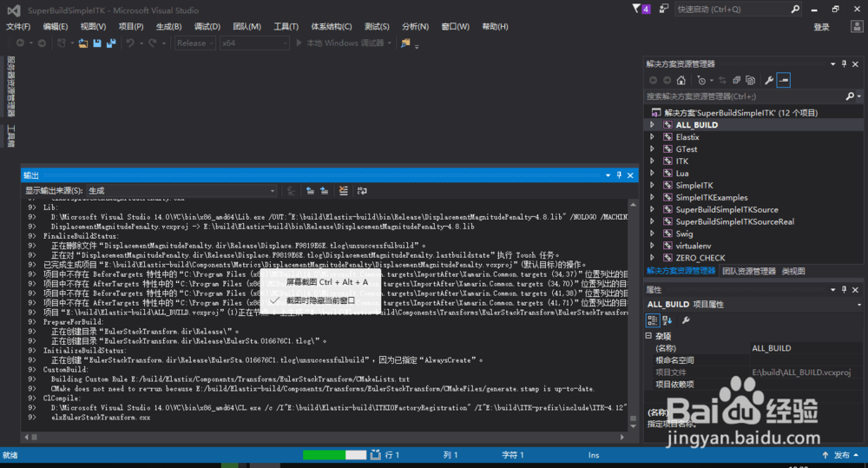
Task: Click Clear All icon in Output toolbar
Action: (x=343, y=191)
